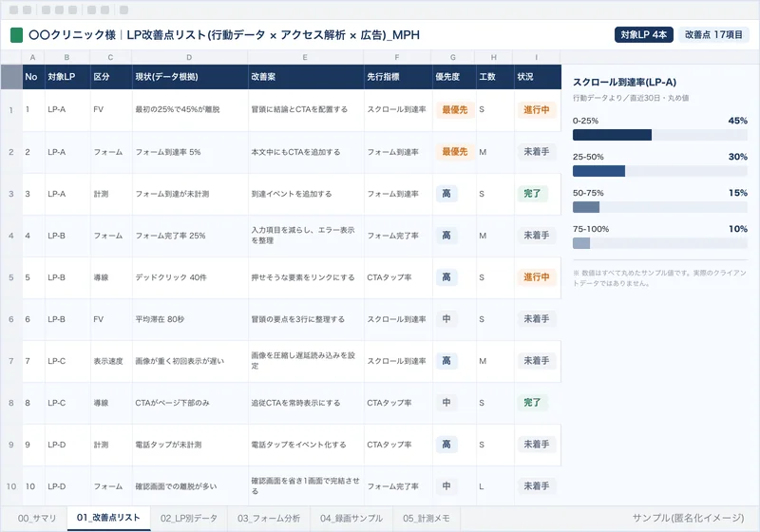760x532 pixels.
Task: Click the 現状(データ根拠) header cell
Action: point(190,77)
